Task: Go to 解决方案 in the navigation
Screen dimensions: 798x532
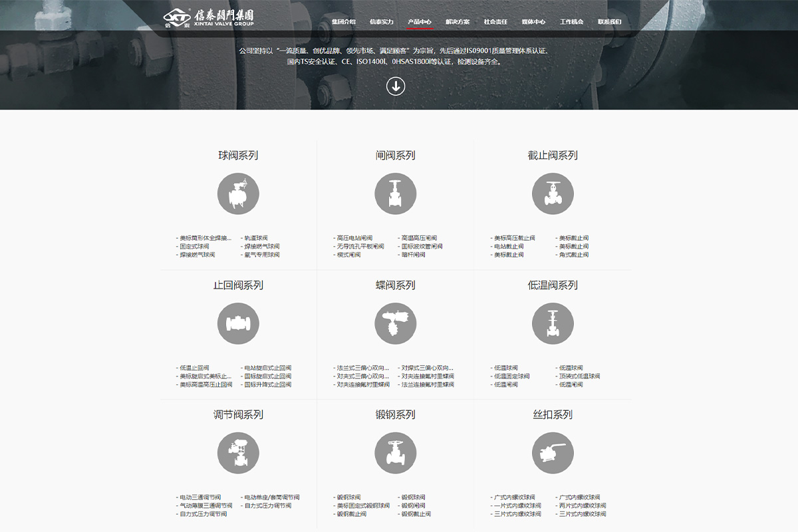Action: (458, 22)
